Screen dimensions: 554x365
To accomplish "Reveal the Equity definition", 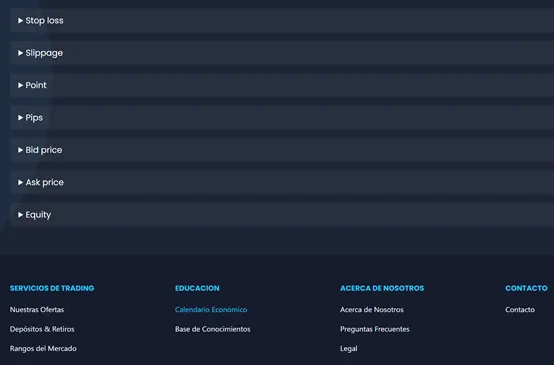I will pos(282,214).
